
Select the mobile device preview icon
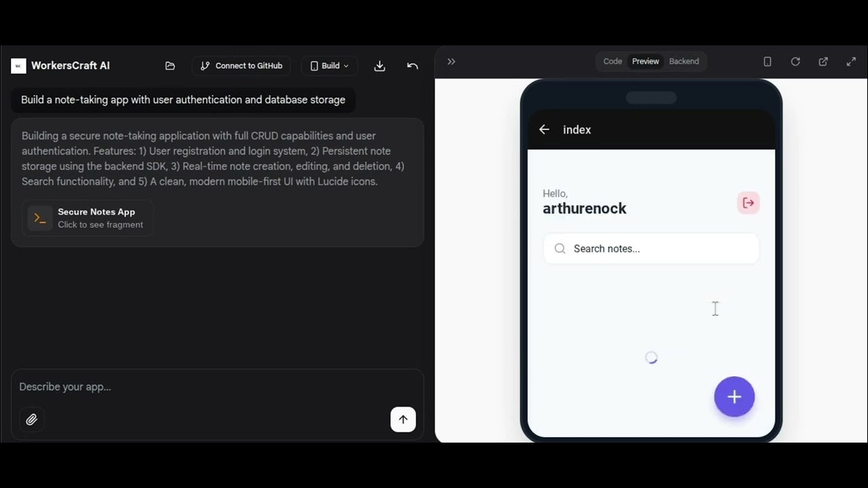pos(767,61)
